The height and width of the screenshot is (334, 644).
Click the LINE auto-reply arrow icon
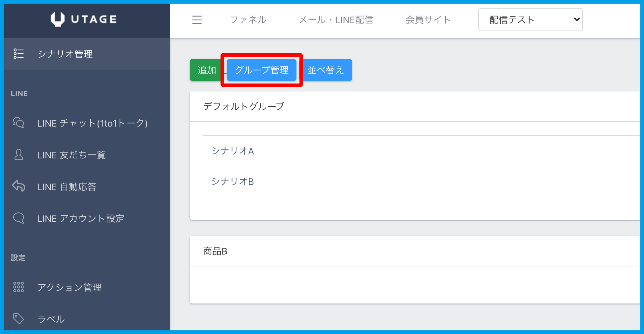[x=19, y=186]
